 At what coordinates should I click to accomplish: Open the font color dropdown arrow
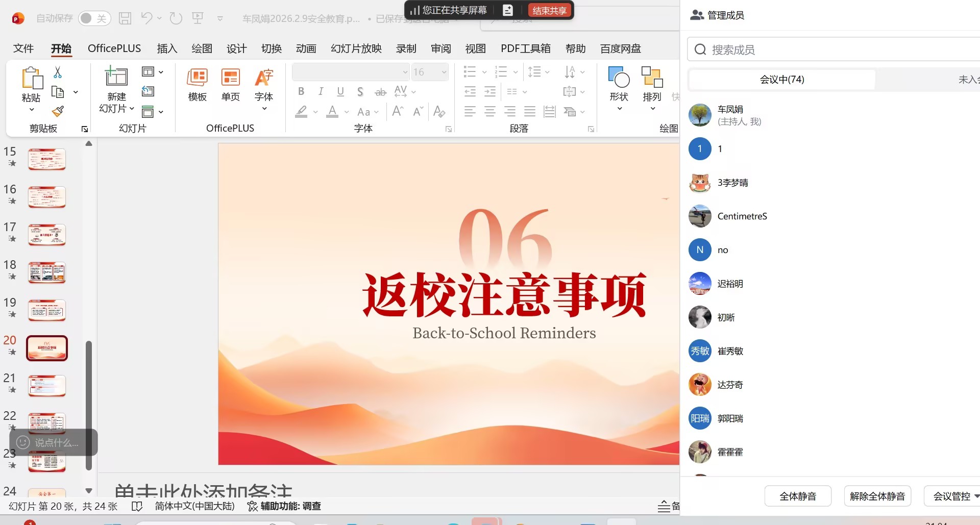click(347, 112)
